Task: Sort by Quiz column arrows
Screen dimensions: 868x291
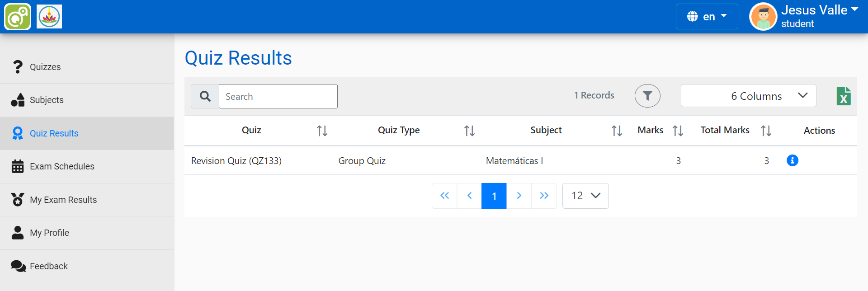Action: (x=322, y=131)
